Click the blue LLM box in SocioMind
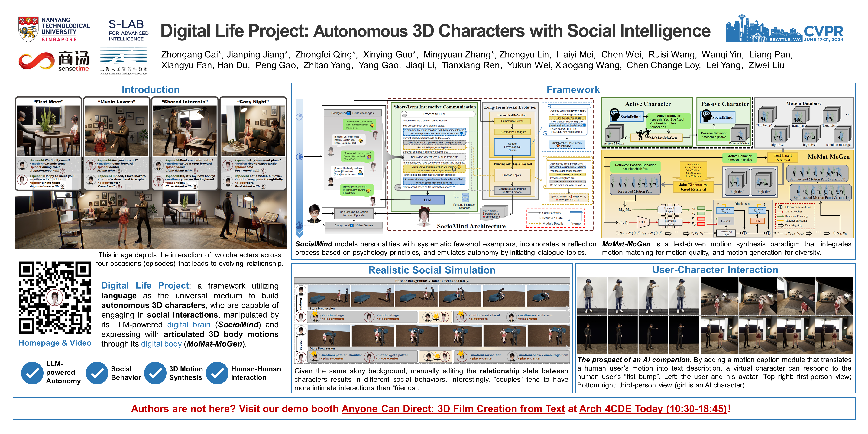868x434 pixels. click(x=427, y=200)
